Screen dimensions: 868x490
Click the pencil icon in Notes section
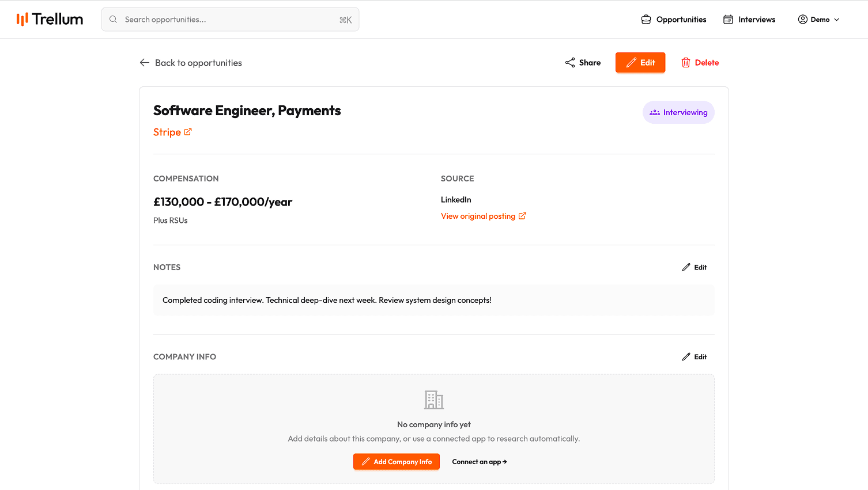click(x=686, y=267)
